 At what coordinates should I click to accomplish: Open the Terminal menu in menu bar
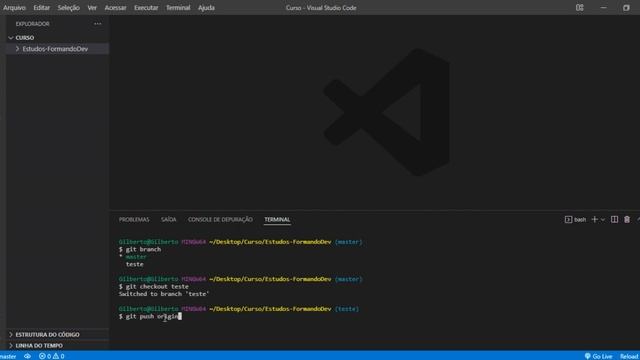[x=178, y=8]
